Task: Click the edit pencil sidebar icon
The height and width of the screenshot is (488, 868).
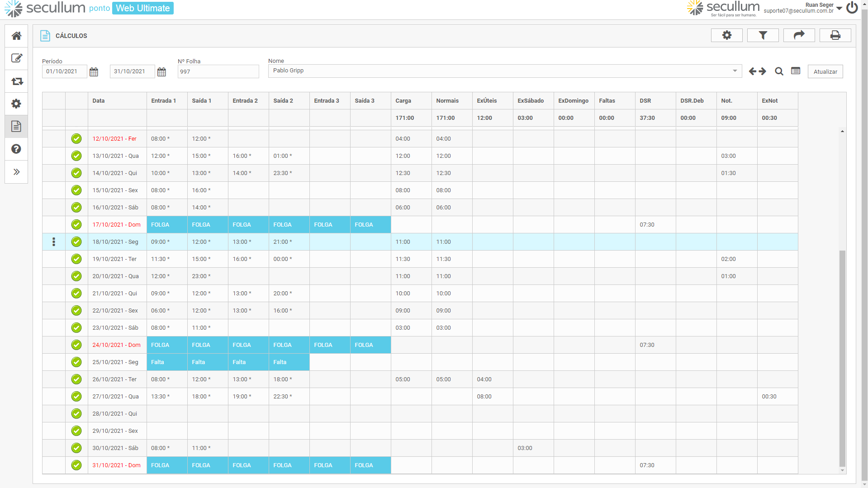Action: coord(16,58)
